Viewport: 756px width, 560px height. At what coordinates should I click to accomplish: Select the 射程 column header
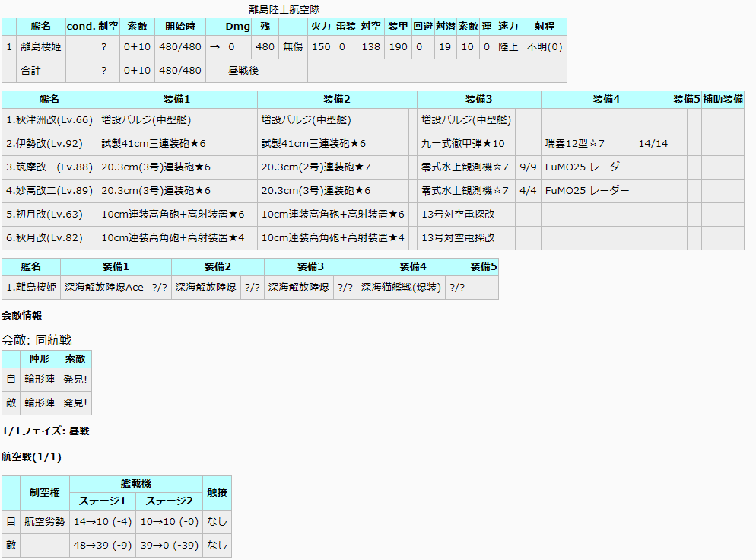pos(545,27)
